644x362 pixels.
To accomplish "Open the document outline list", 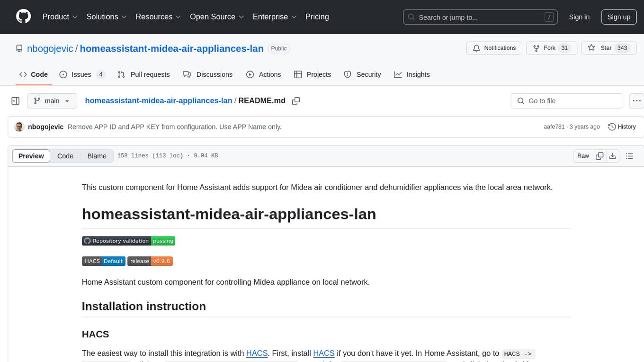I will click(630, 156).
